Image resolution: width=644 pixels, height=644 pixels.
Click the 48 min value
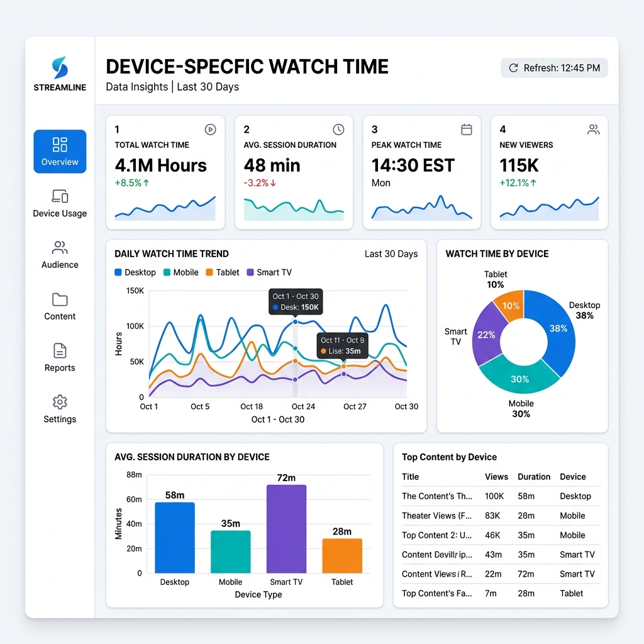[x=272, y=165]
